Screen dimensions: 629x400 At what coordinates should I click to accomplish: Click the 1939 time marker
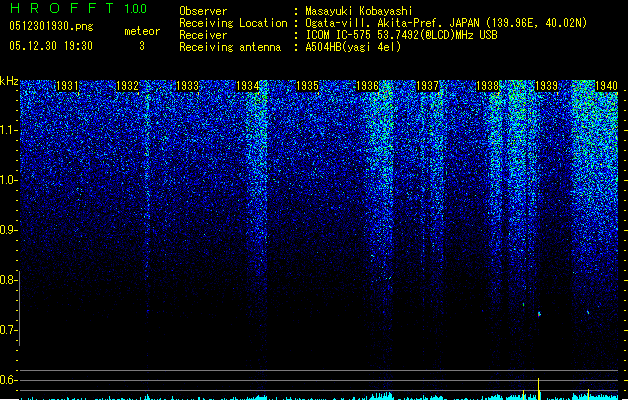click(x=546, y=86)
